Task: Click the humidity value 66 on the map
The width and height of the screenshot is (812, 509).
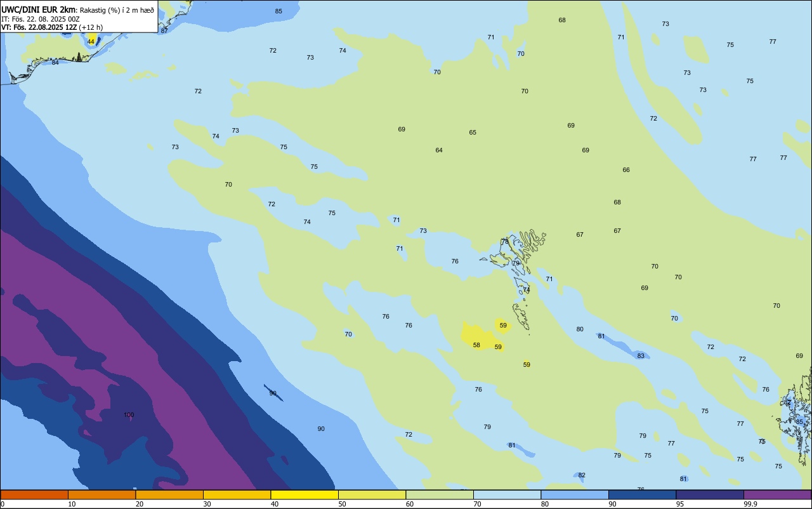Action: pos(626,170)
